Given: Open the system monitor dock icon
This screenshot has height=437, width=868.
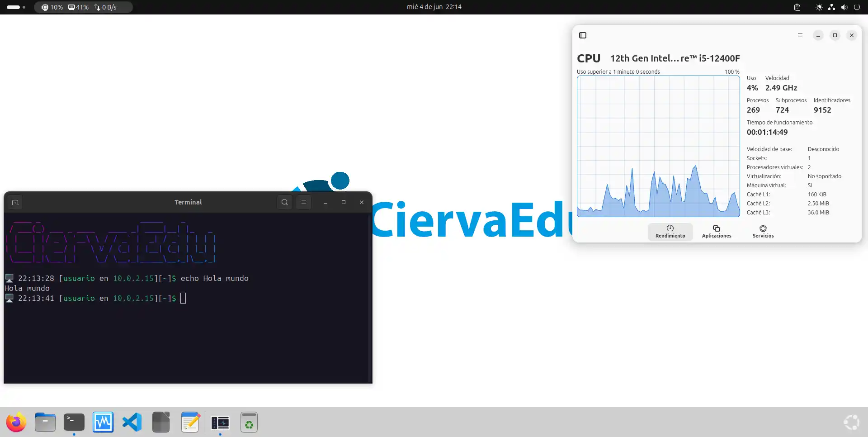Looking at the screenshot, I should click(x=103, y=423).
